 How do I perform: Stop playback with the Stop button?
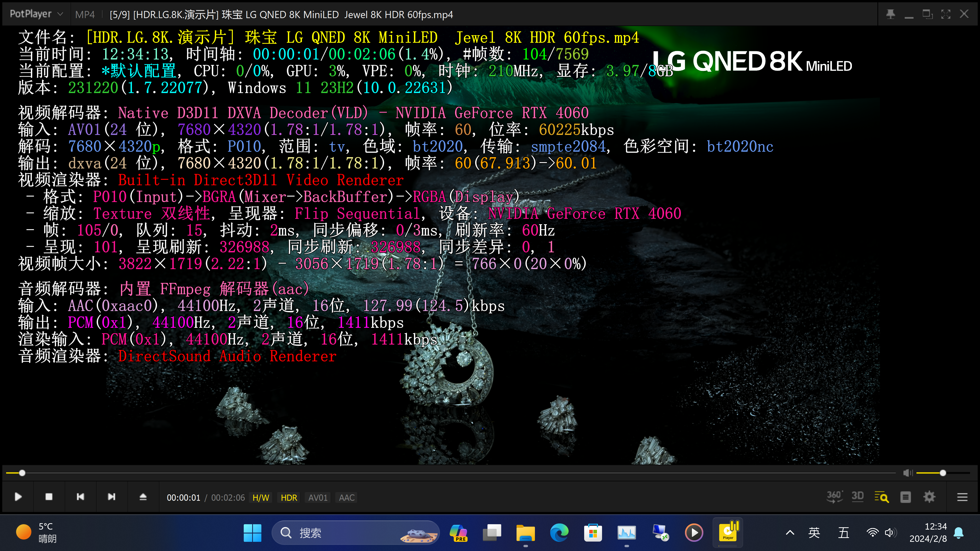click(49, 497)
